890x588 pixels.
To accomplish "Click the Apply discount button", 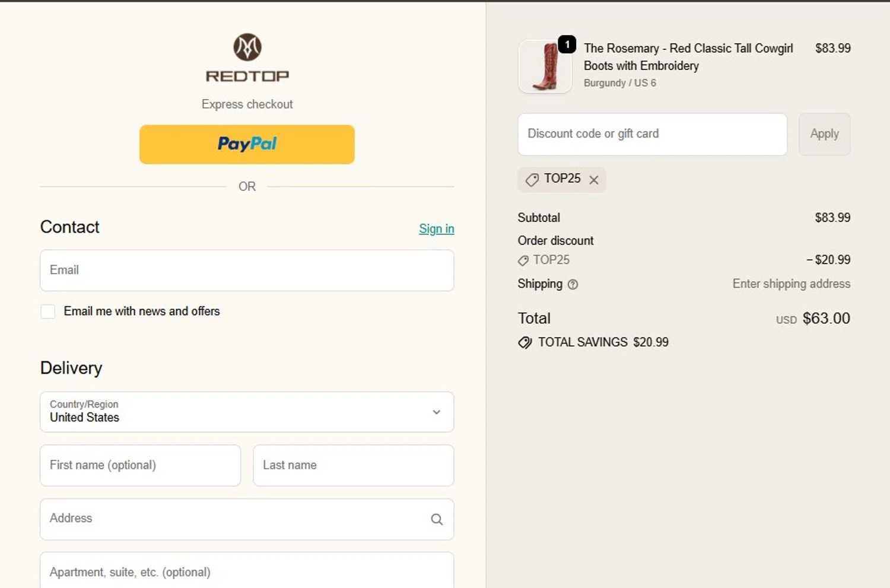I will coord(824,134).
